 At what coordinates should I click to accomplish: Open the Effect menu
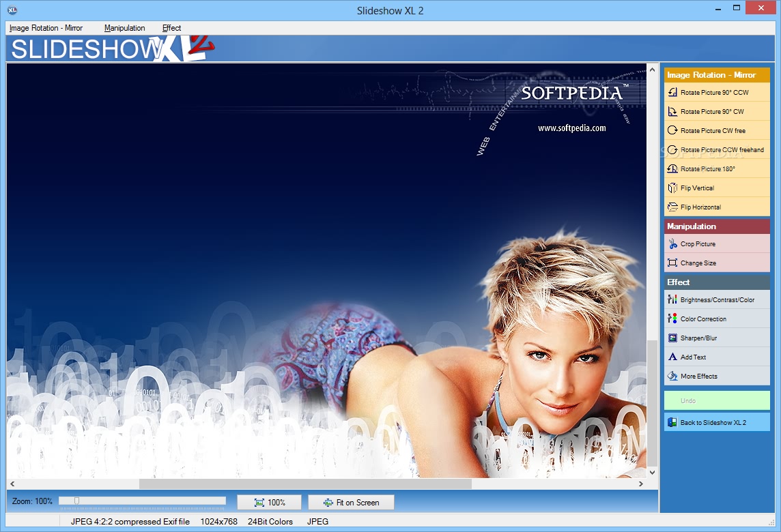click(171, 28)
